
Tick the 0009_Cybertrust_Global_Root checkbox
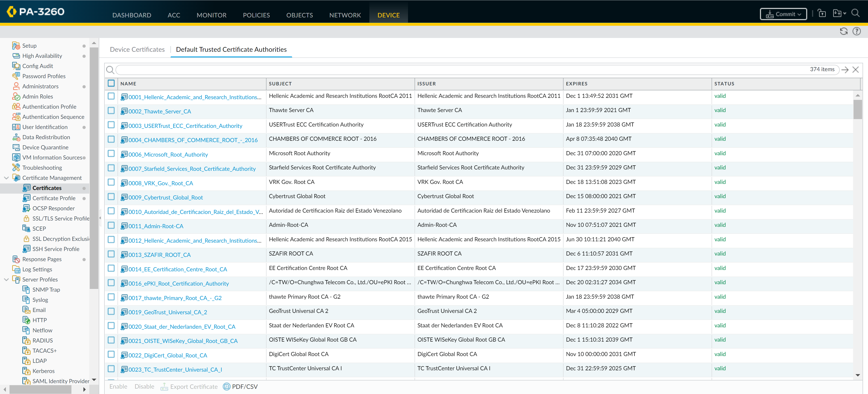(111, 196)
